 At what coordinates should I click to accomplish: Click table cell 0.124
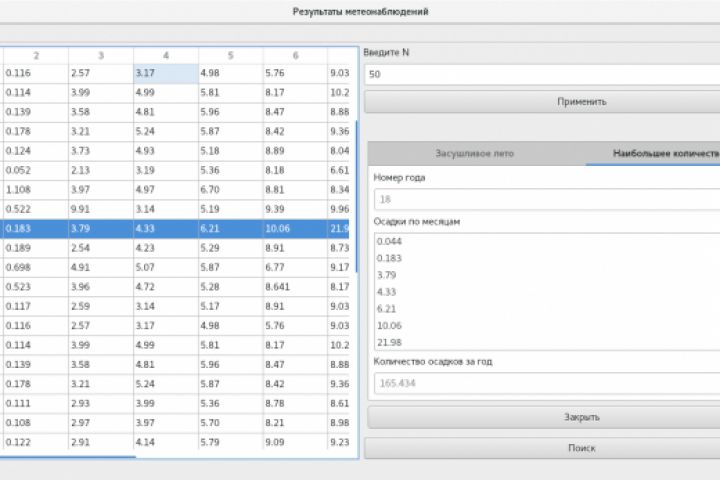point(36,151)
